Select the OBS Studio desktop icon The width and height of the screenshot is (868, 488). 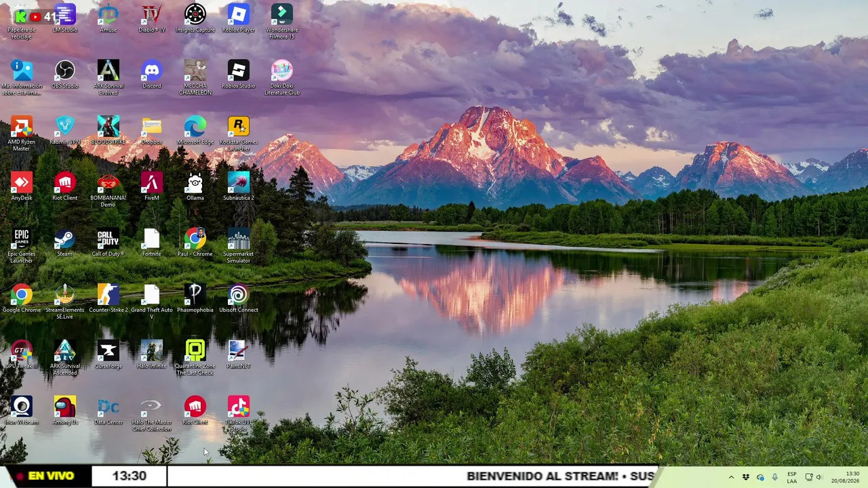[x=65, y=75]
